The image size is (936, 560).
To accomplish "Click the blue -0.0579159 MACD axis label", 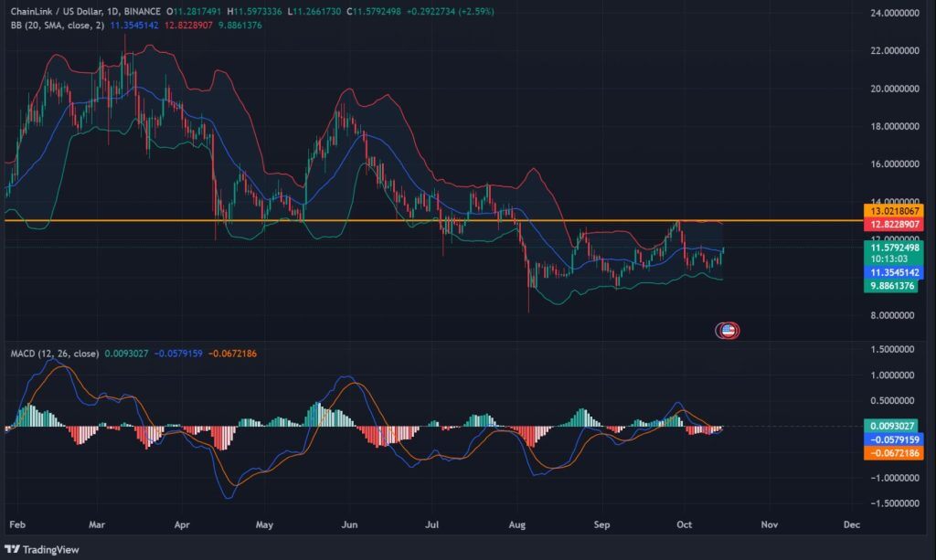I will pos(893,438).
